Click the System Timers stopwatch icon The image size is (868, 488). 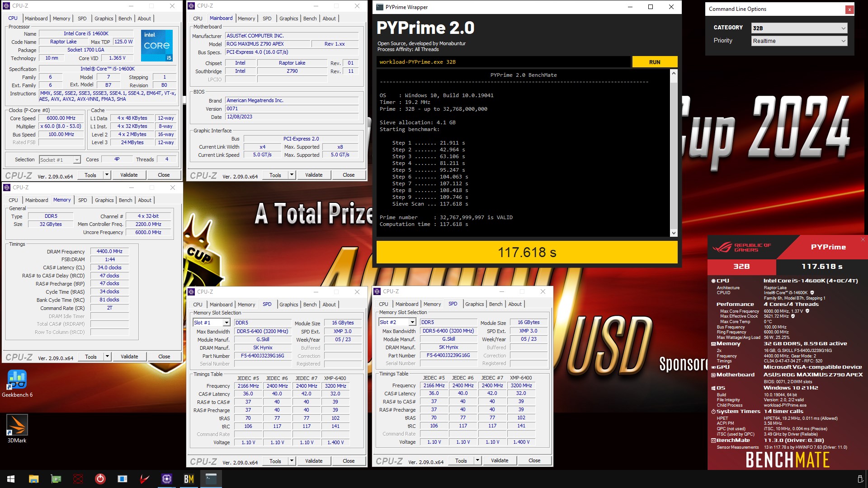[x=713, y=412]
